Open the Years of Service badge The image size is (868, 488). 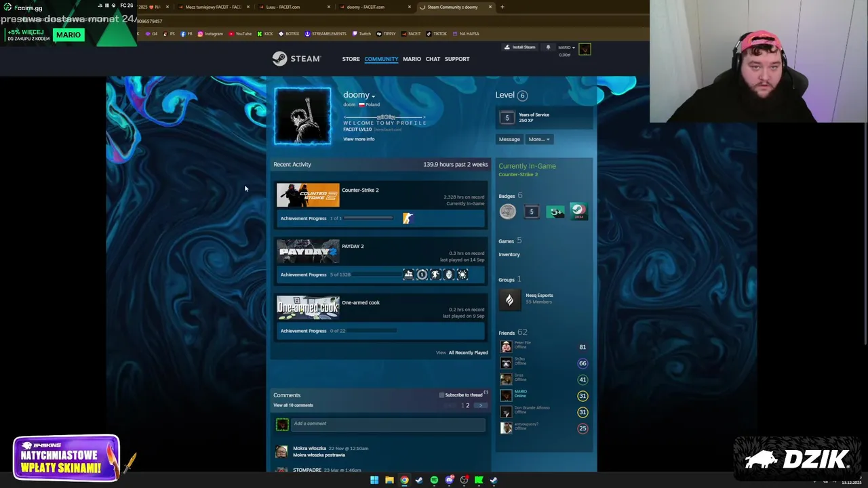pos(507,118)
